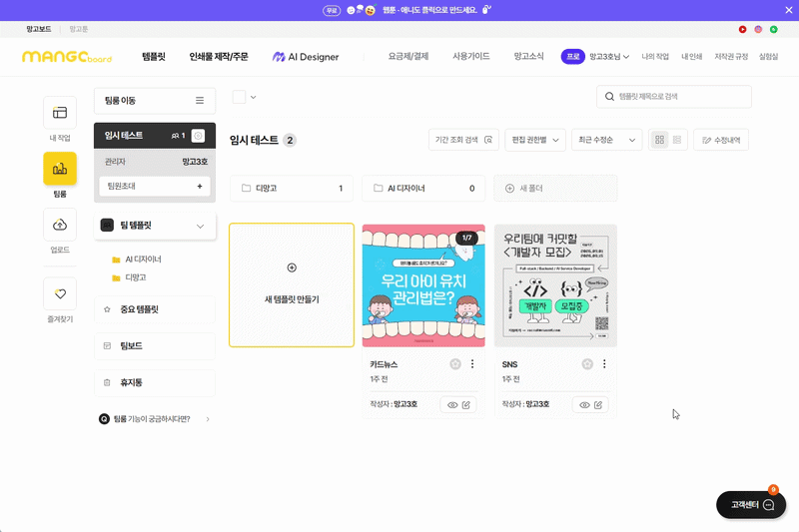Click the template title search field

coord(673,97)
